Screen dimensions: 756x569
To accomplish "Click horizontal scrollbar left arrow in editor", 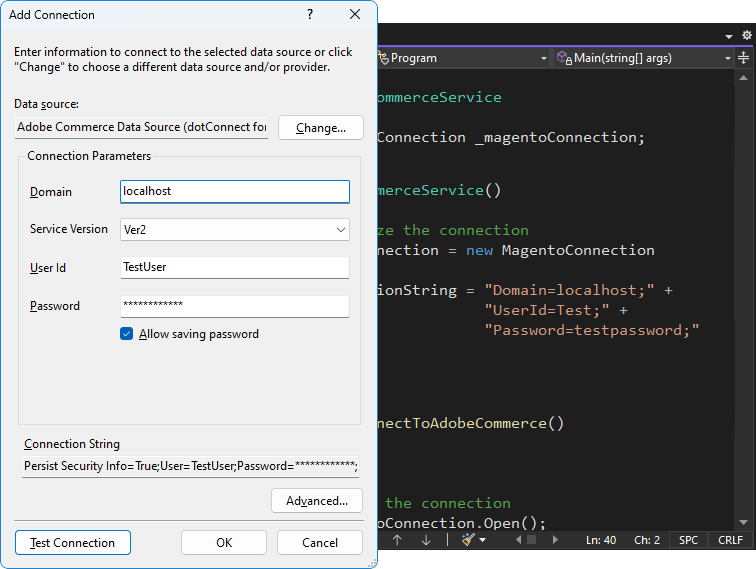I will tap(519, 540).
